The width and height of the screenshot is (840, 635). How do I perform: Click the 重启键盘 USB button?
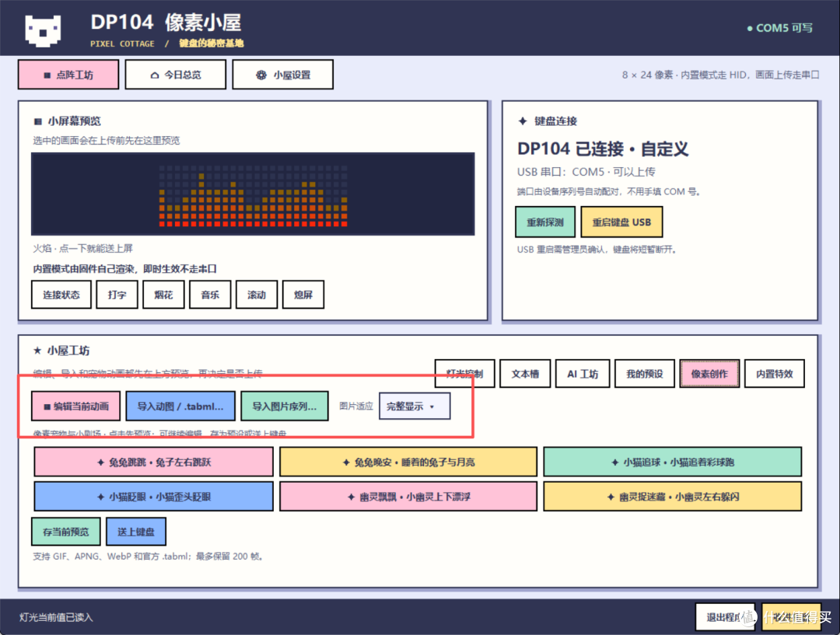point(621,222)
